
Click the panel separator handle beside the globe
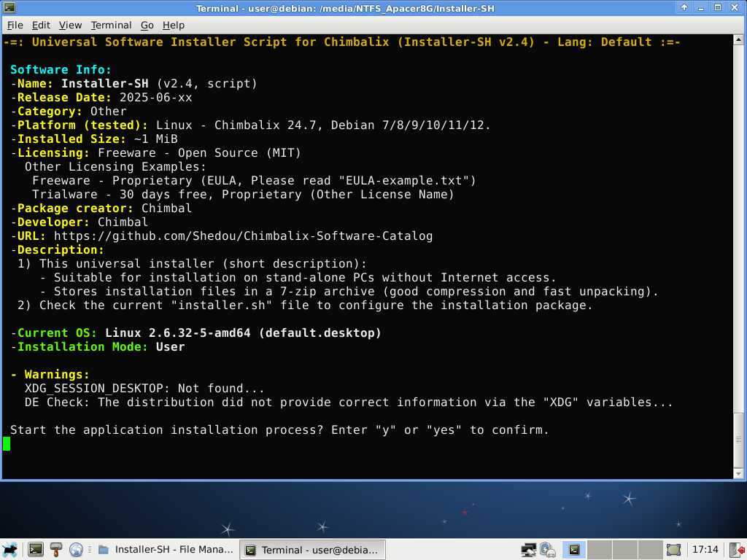90,550
